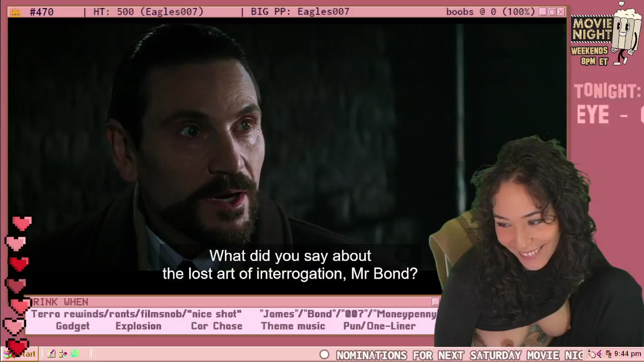Image resolution: width=644 pixels, height=362 pixels.
Task: Select the "Gadget" drink rule
Action: pos(73,326)
